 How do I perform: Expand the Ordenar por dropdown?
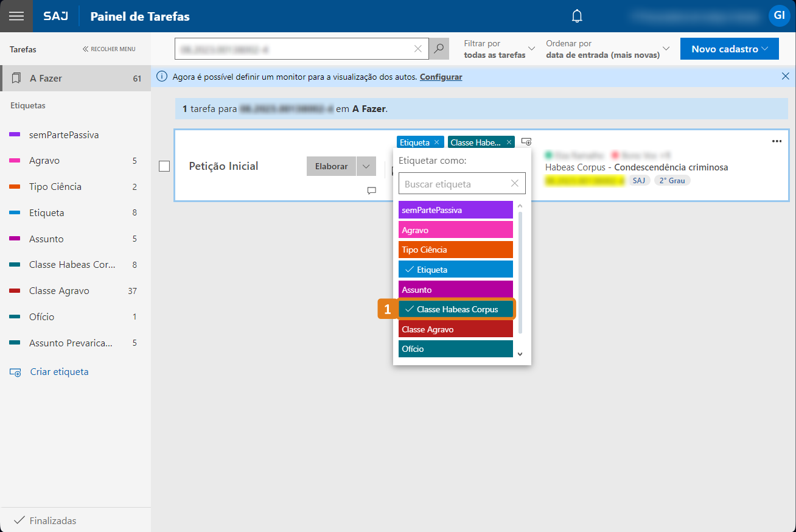click(607, 49)
